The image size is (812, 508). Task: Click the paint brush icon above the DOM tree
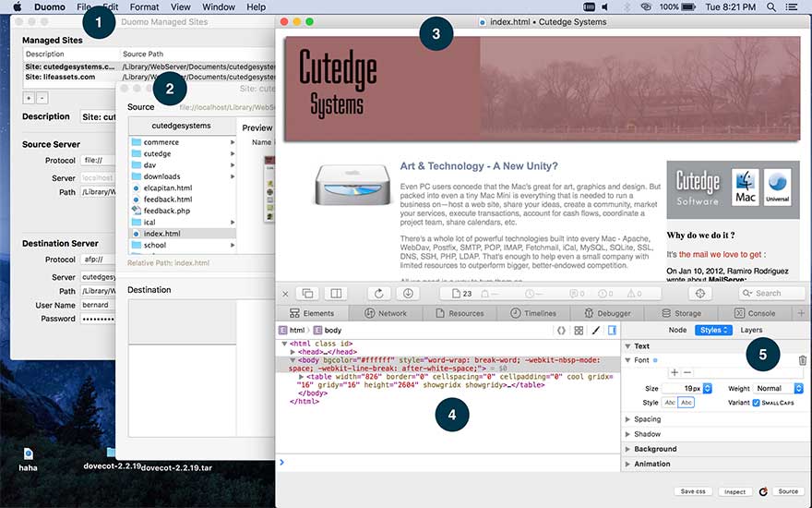(x=595, y=330)
